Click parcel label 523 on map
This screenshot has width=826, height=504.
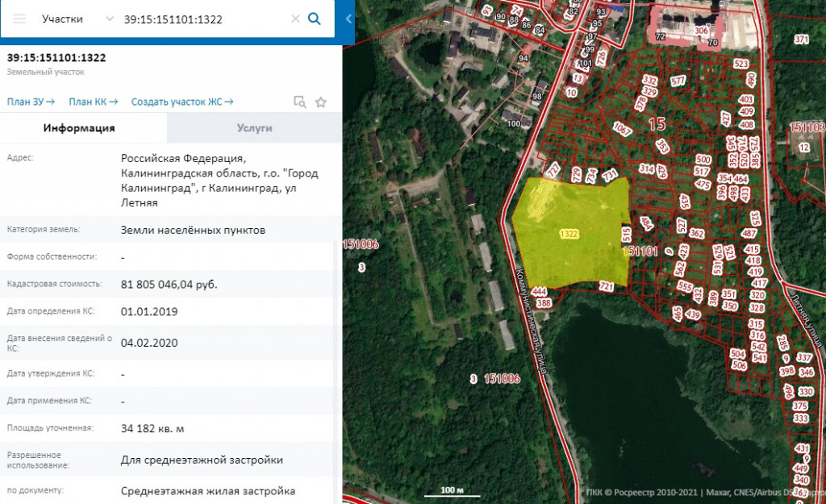740,64
